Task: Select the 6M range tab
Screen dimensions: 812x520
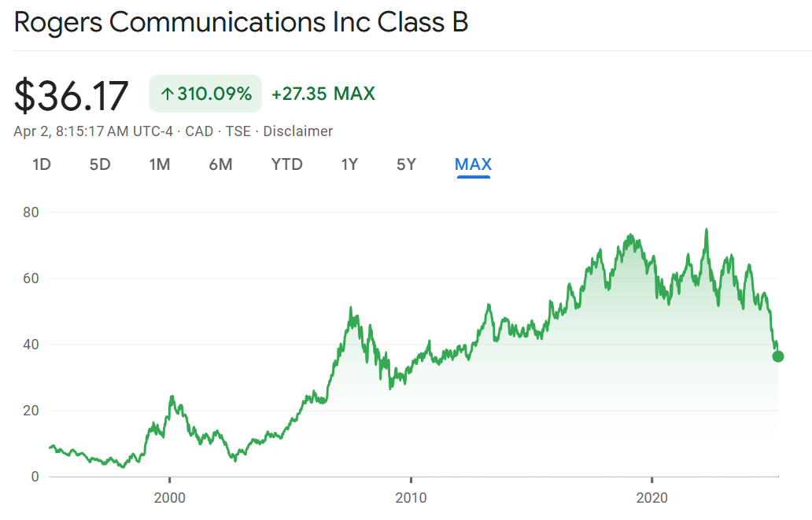Action: (220, 164)
